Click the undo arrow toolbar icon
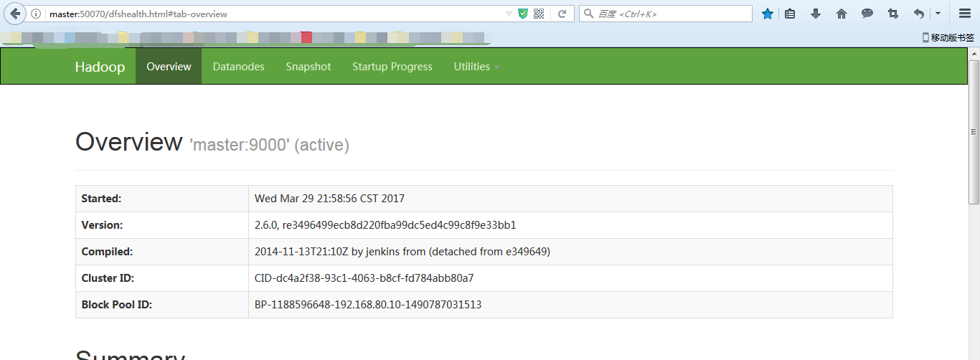 pyautogui.click(x=919, y=14)
